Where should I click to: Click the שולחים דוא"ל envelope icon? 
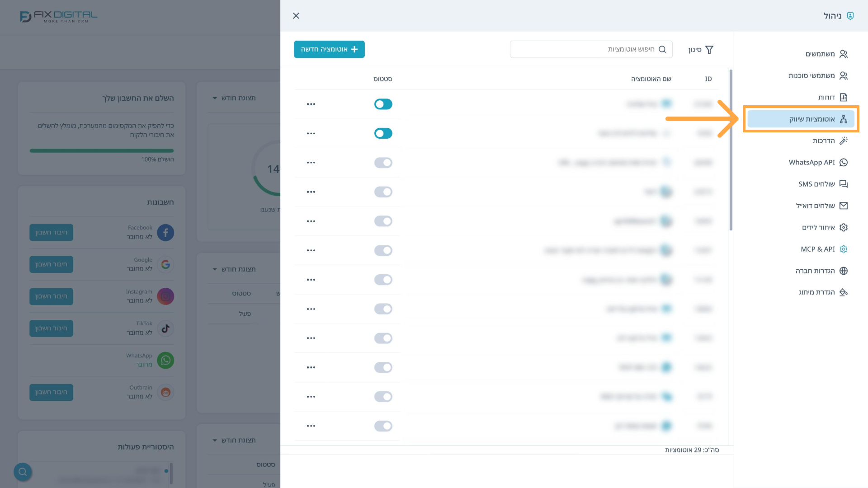(x=844, y=206)
